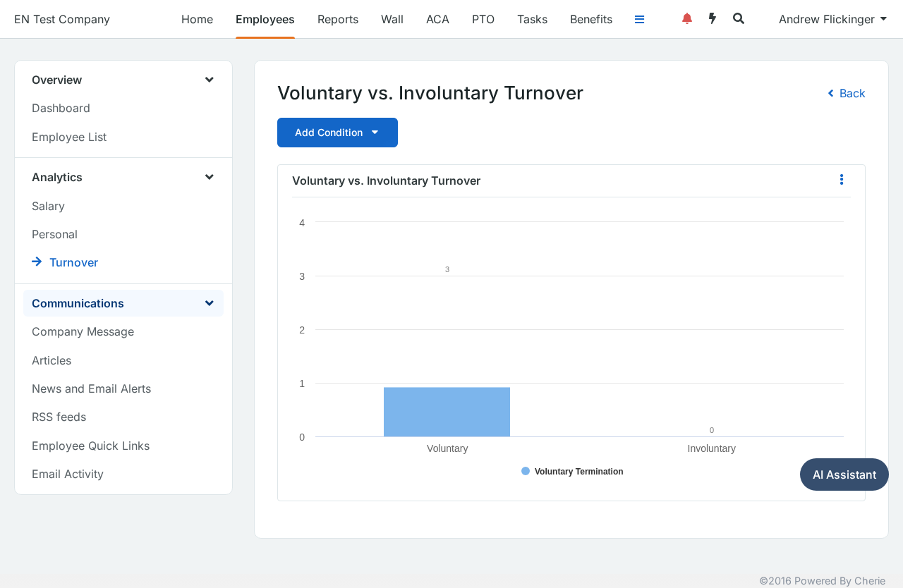This screenshot has height=588, width=903.
Task: Open the AI Assistant button
Action: pyautogui.click(x=844, y=474)
